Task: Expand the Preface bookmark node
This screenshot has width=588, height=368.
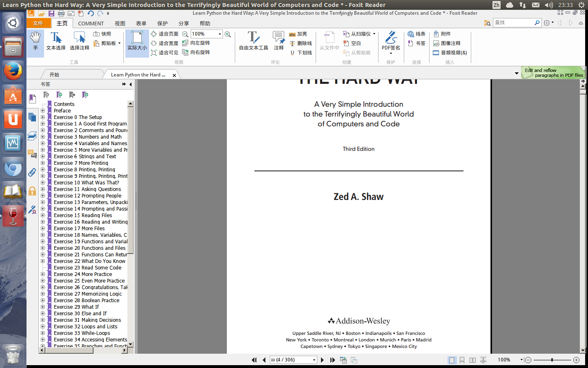Action: pos(42,111)
